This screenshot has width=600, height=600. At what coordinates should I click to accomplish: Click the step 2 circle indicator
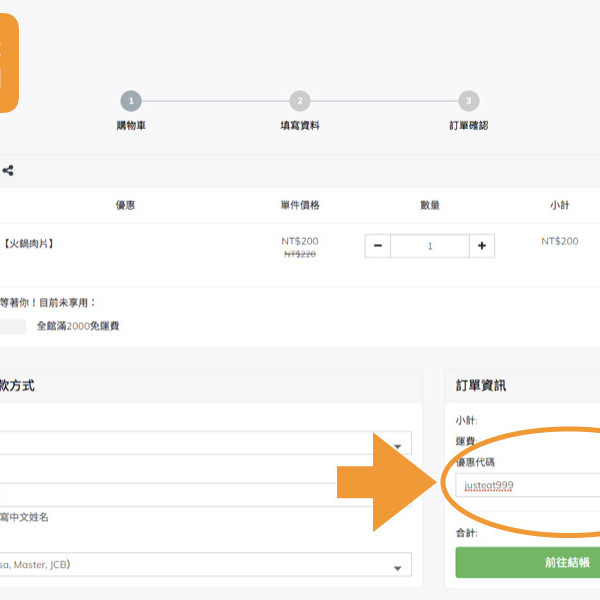pos(299,101)
